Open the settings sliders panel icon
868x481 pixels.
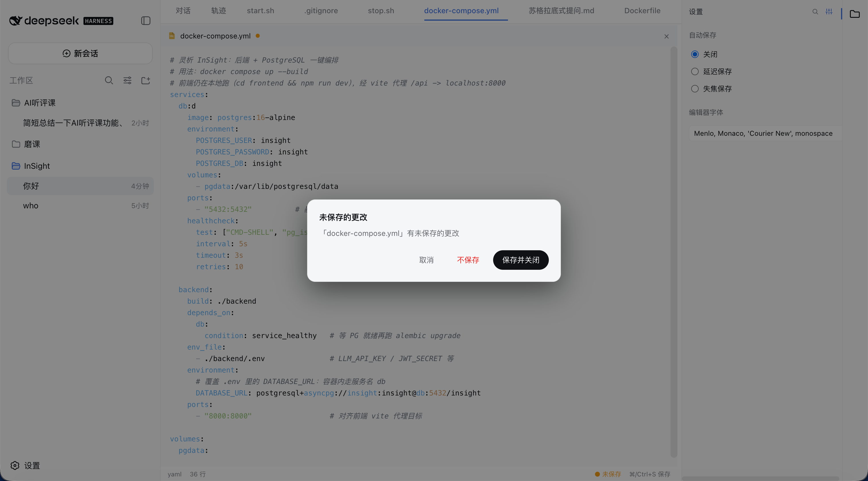(829, 12)
